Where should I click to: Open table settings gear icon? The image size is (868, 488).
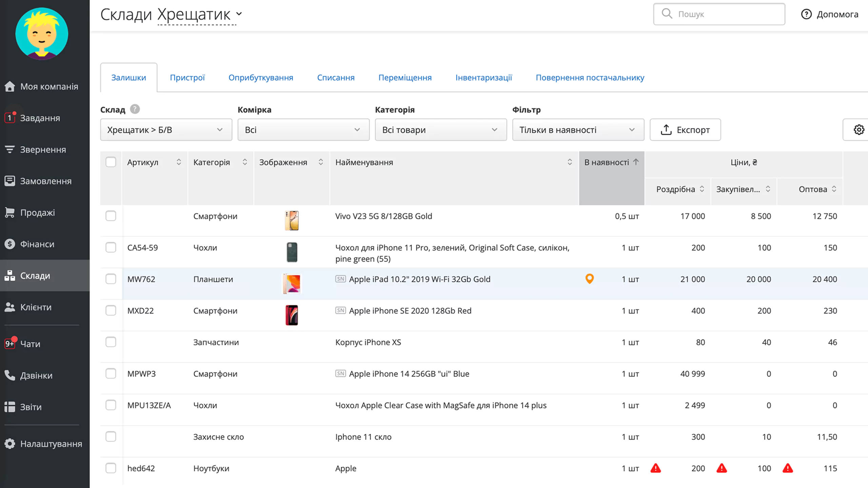859,130
